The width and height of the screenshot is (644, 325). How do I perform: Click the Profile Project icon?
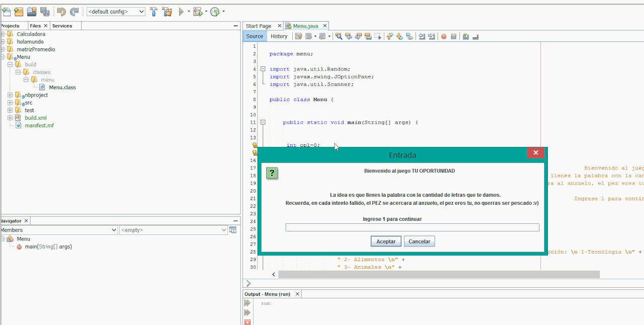pyautogui.click(x=215, y=11)
